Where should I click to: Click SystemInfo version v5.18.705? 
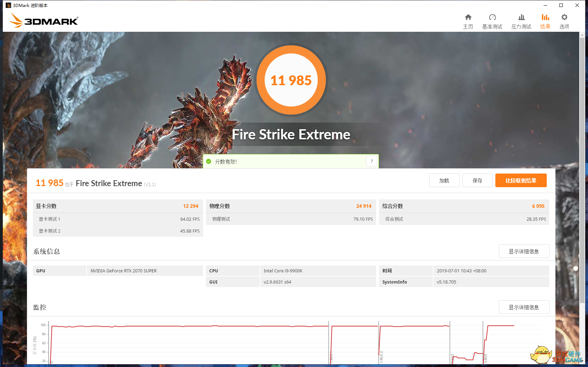pos(446,282)
